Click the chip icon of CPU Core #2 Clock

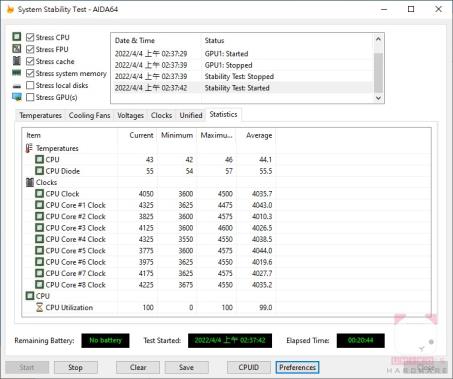point(39,216)
